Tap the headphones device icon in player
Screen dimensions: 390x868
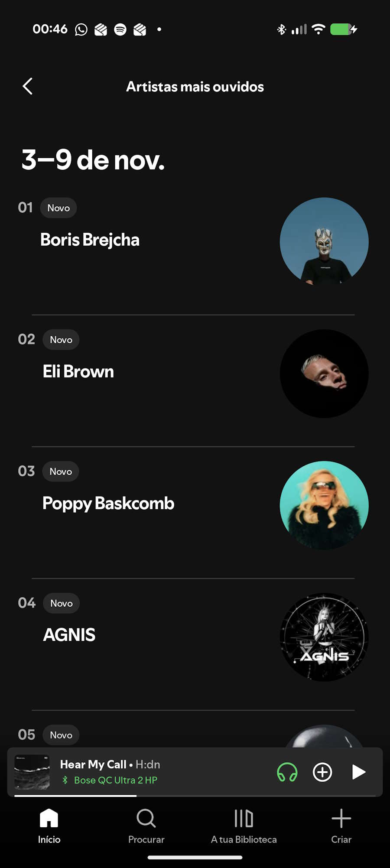point(287,772)
